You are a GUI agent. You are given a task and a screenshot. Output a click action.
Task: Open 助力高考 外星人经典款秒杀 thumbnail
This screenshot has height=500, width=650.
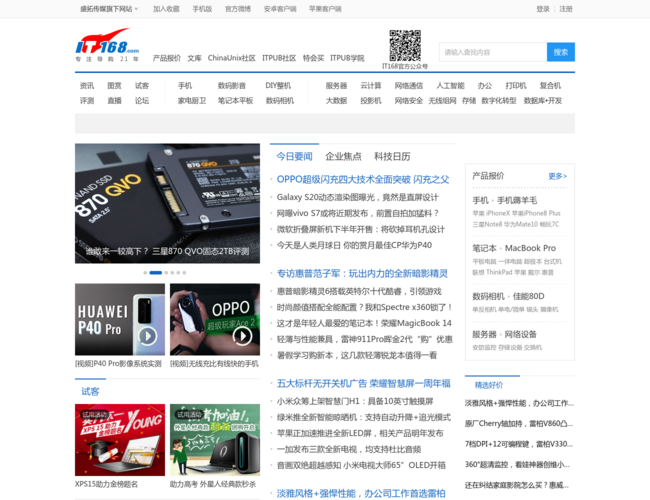(x=215, y=440)
